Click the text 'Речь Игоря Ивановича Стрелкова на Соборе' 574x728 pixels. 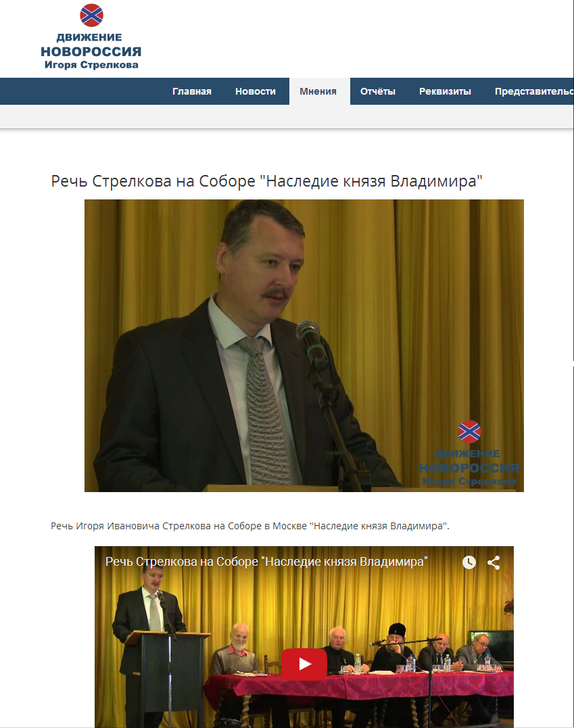point(156,526)
